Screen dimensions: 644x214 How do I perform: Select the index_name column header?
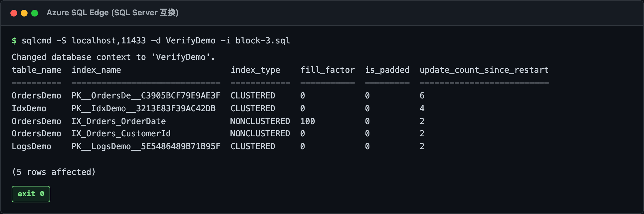pos(96,70)
